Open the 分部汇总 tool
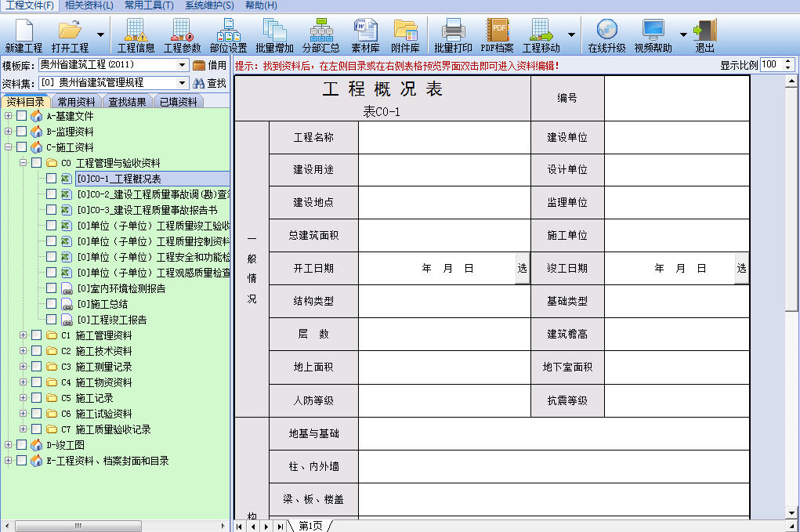 (x=321, y=36)
